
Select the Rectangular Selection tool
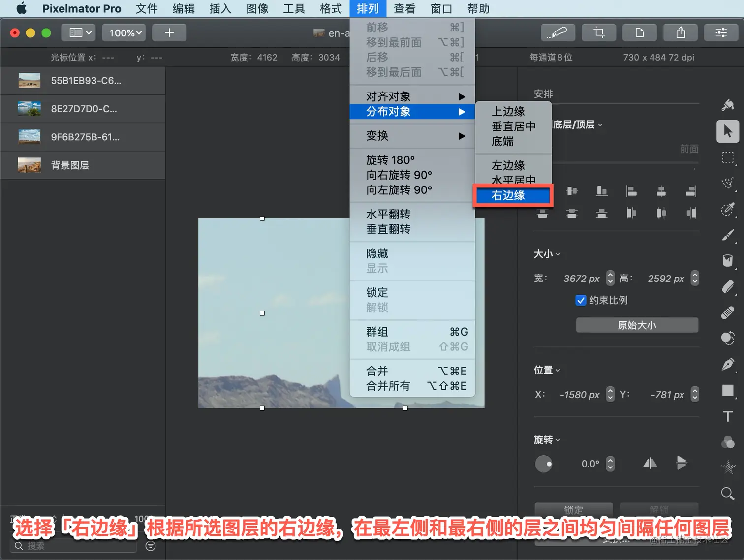[x=728, y=157]
